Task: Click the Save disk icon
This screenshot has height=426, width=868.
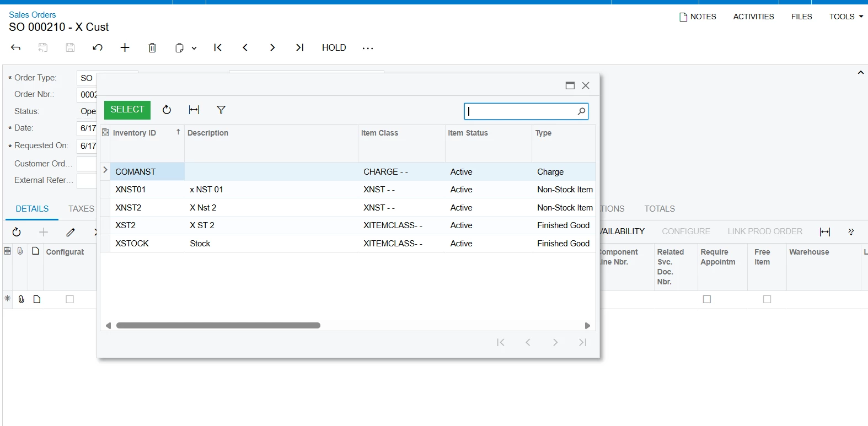Action: coord(70,47)
